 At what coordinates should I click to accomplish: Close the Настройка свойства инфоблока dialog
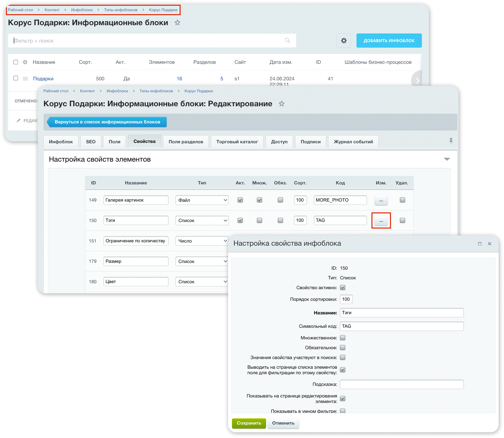point(489,244)
